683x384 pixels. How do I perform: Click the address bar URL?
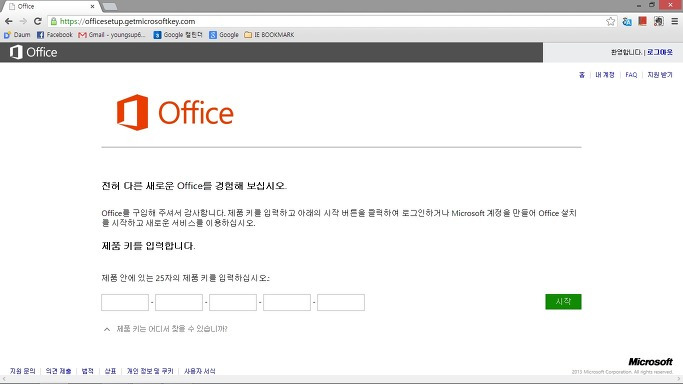click(128, 21)
